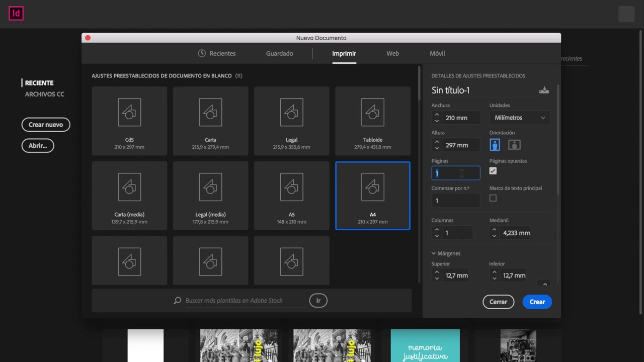Viewport: 644px width, 362px height.
Task: Switch to the Guardado tab
Action: click(x=280, y=53)
